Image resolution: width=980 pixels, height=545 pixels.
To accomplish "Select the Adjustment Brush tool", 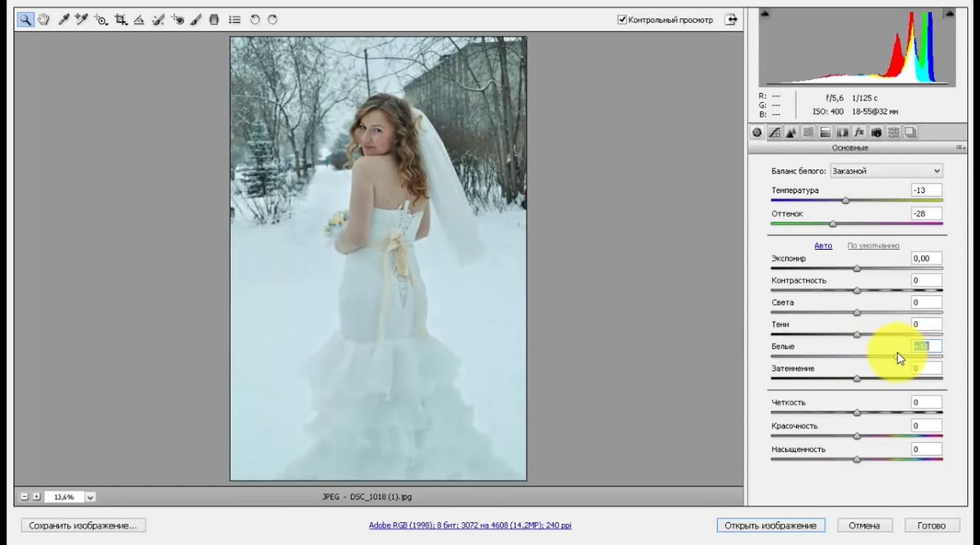I will 196,20.
